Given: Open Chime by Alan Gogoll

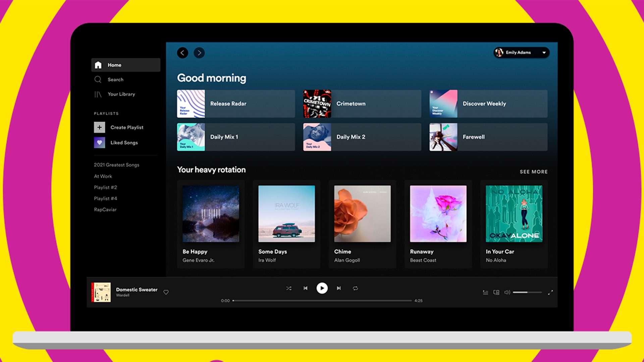Looking at the screenshot, I should pyautogui.click(x=362, y=224).
